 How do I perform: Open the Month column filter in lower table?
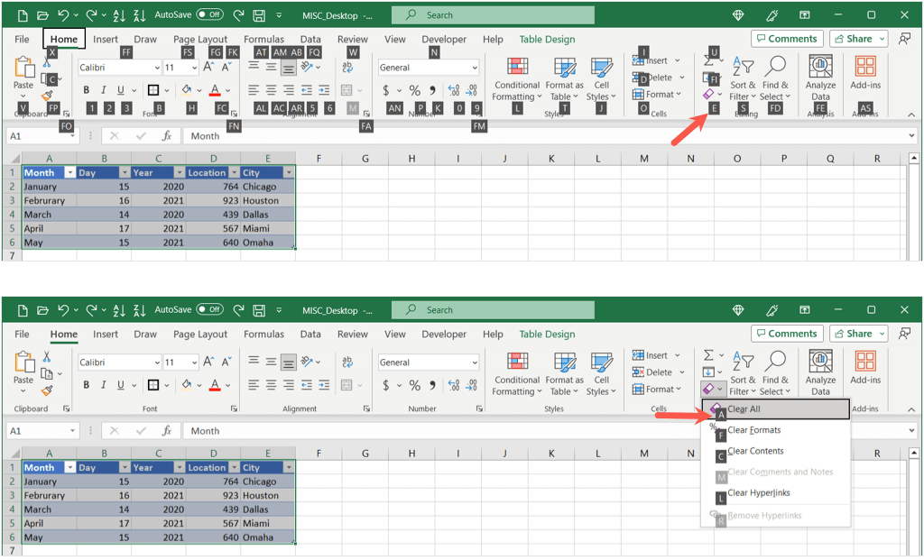click(66, 468)
